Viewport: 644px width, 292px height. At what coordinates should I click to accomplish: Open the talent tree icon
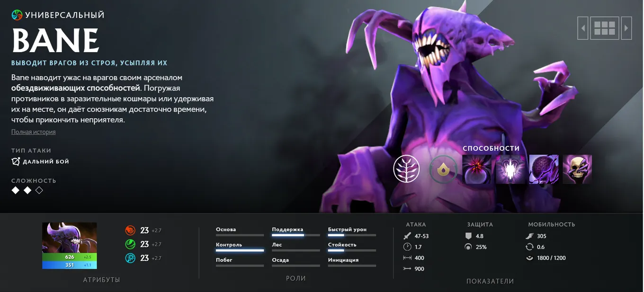[x=407, y=169]
